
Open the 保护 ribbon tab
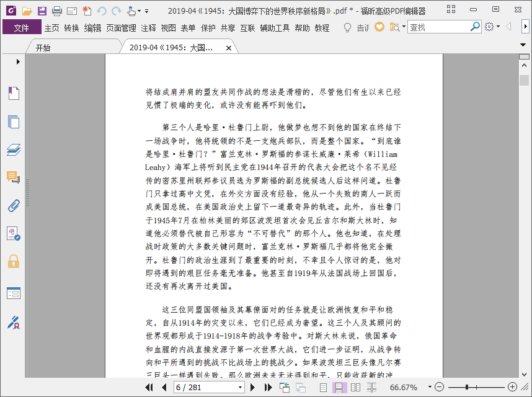[208, 28]
